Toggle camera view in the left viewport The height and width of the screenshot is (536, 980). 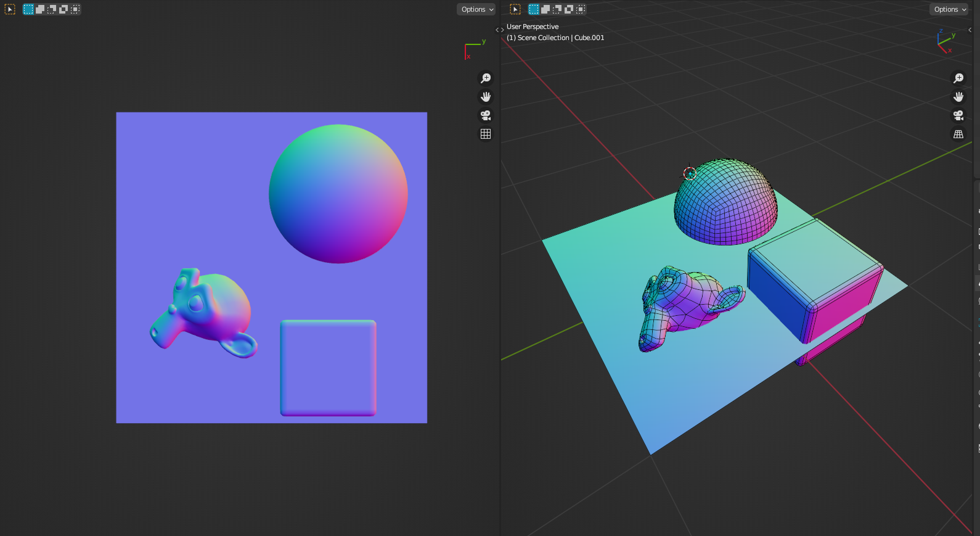(486, 115)
